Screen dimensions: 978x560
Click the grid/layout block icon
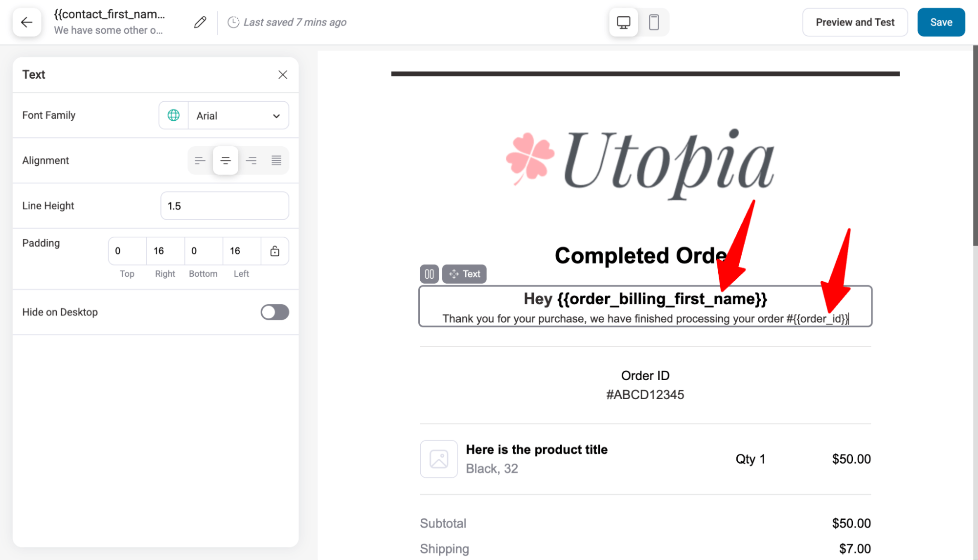(429, 273)
